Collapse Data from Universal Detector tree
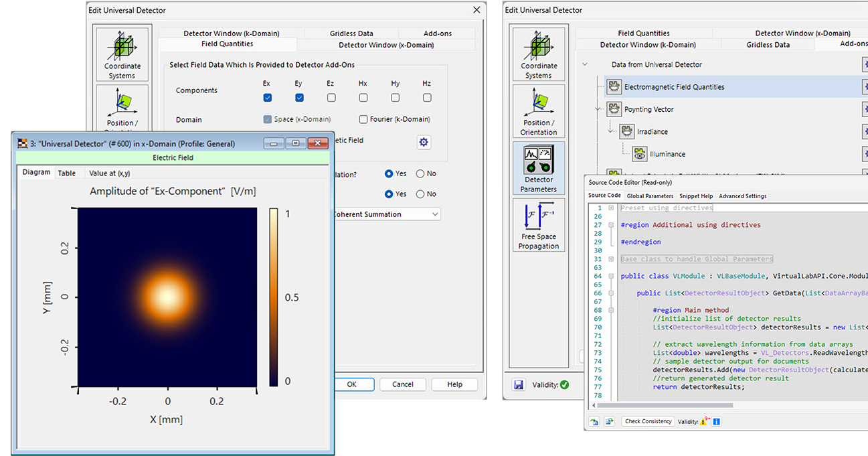This screenshot has height=456, width=868. [585, 65]
